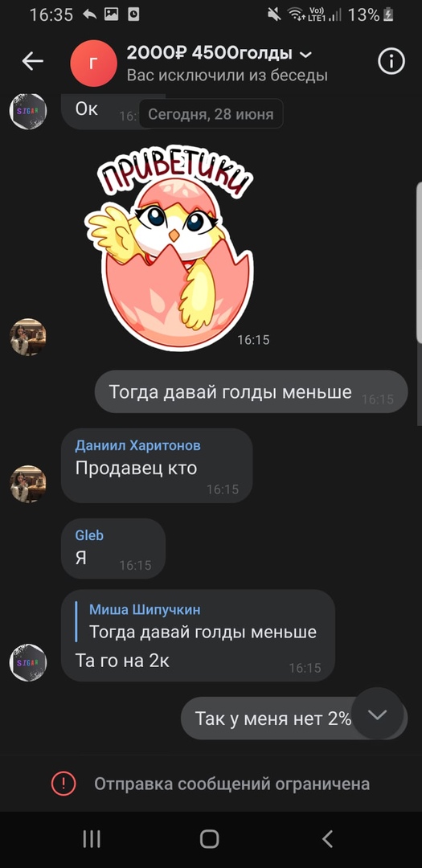Viewport: 422px width, 868px height.
Task: Tap the photo avatar next to Продавец кто
Action: 27,484
